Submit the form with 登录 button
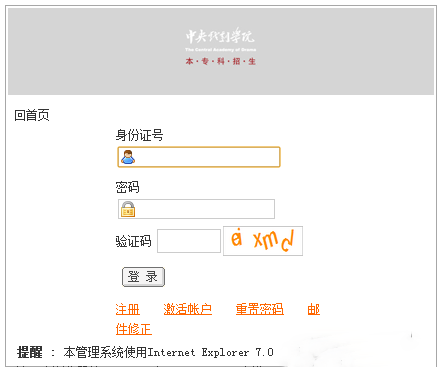This screenshot has width=443, height=367. click(143, 277)
